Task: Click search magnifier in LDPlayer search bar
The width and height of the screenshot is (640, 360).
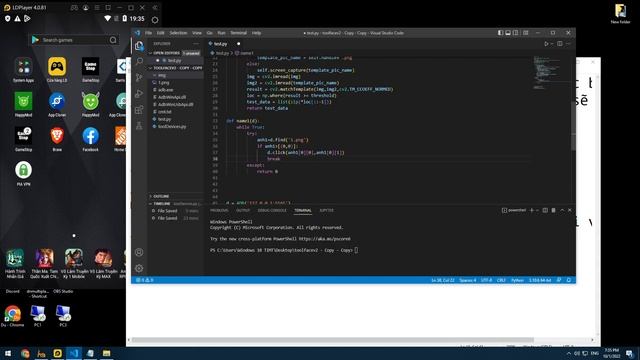Action: [113, 40]
